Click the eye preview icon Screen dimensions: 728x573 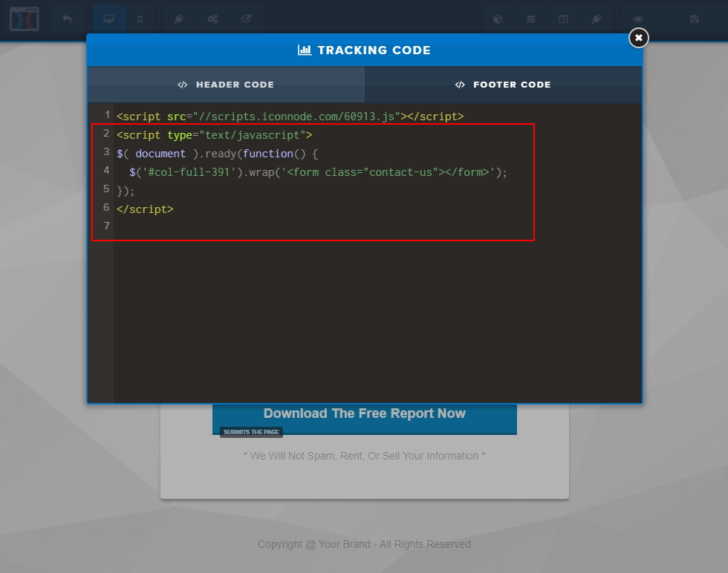pyautogui.click(x=638, y=19)
